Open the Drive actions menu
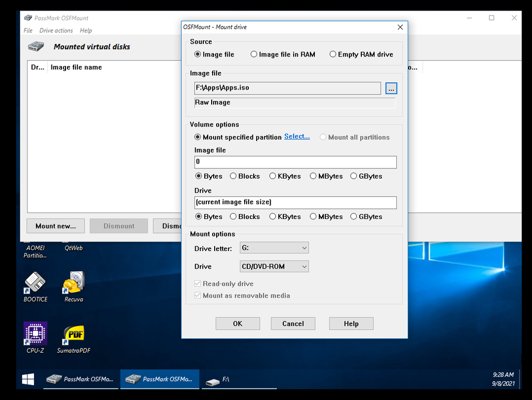This screenshot has width=532, height=400. 56,30
